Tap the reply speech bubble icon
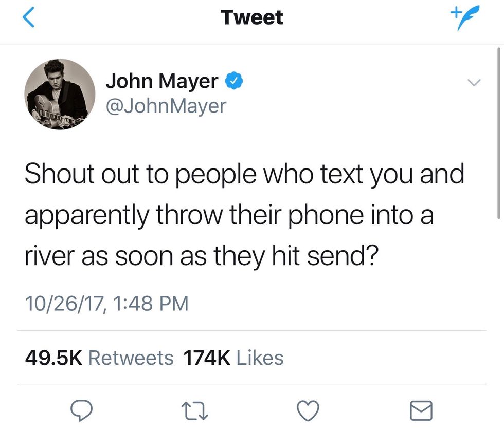This screenshot has width=504, height=431. click(81, 411)
